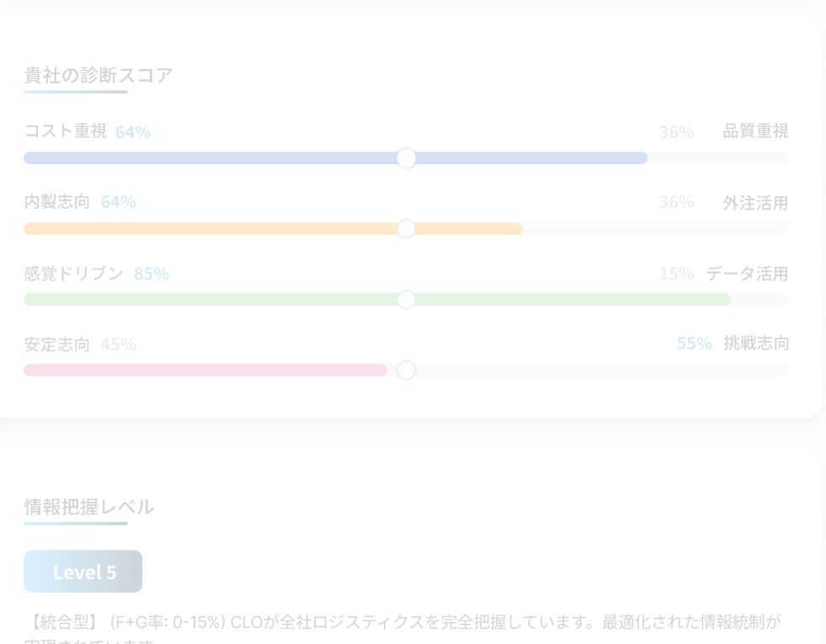The height and width of the screenshot is (644, 826).
Task: Click the 情報把握レベル heading
Action: point(88,506)
